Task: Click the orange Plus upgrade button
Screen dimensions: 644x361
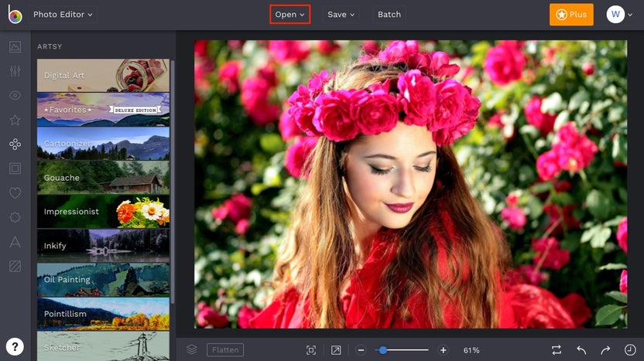Action: click(571, 14)
